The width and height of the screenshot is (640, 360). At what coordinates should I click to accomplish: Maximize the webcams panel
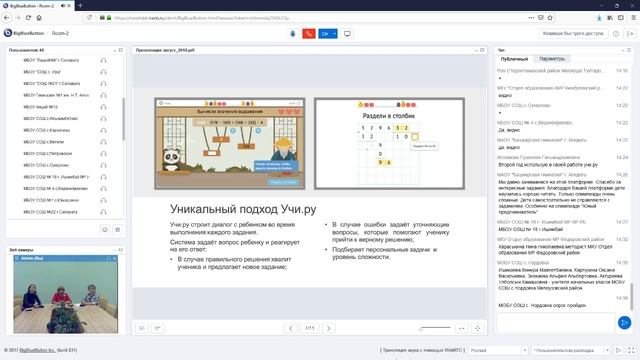click(x=121, y=250)
